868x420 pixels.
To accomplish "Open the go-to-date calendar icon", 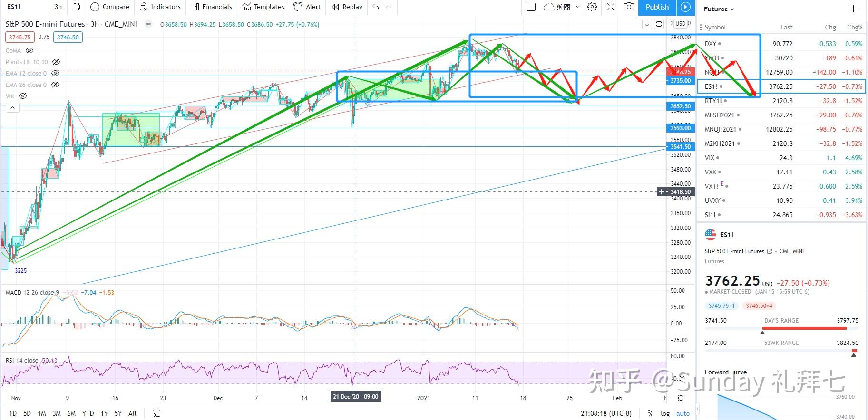I will point(156,413).
